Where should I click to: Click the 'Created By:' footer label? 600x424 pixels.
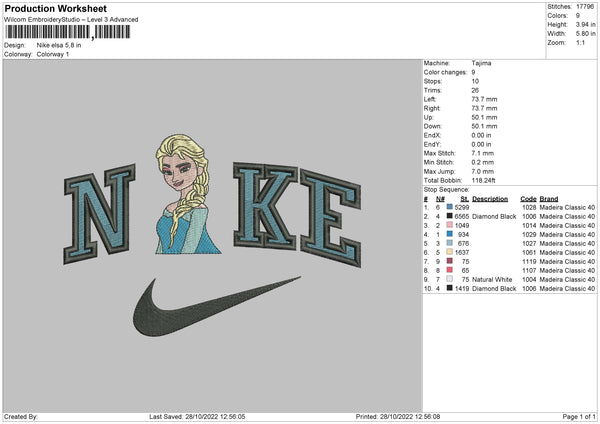click(x=21, y=416)
